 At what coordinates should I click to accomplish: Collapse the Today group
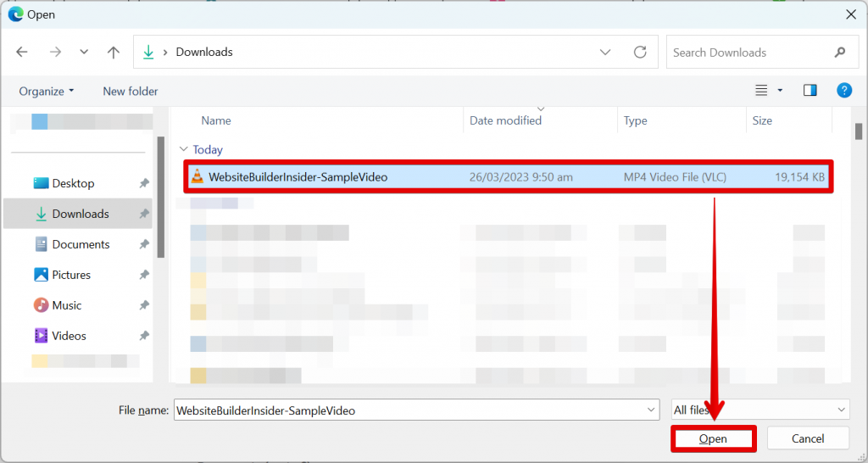184,149
